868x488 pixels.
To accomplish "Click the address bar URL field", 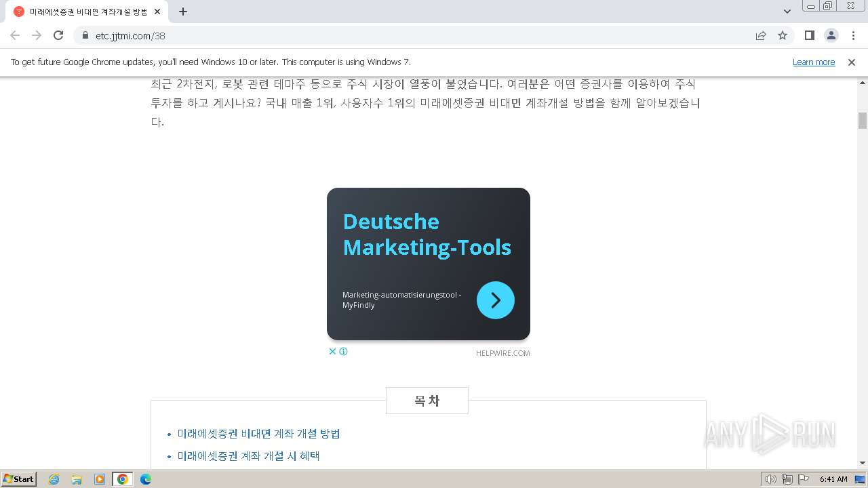I will tap(420, 35).
